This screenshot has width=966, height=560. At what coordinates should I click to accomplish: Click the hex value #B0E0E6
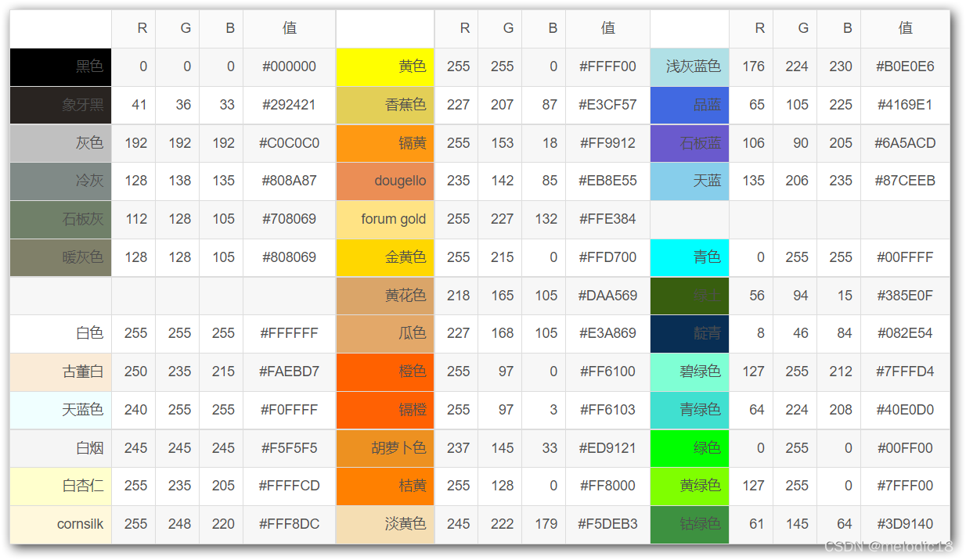[x=905, y=66]
